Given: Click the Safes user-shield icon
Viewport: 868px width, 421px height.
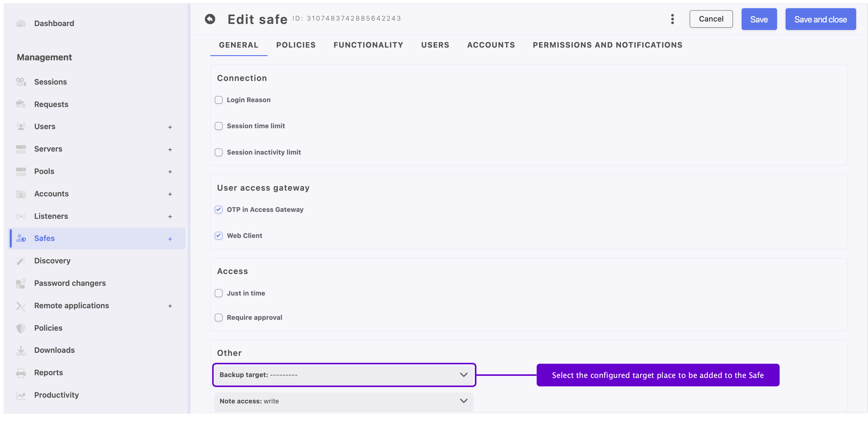Looking at the screenshot, I should click(x=21, y=238).
